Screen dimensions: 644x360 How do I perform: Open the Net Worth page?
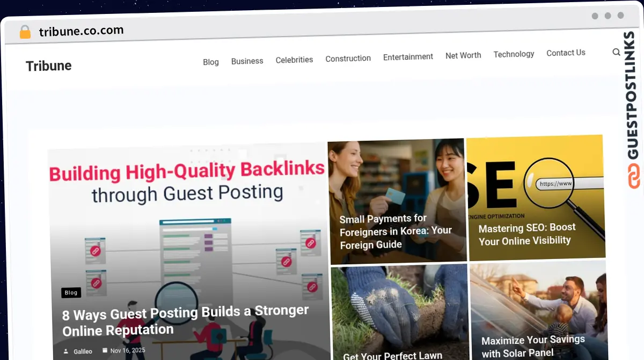pos(463,55)
